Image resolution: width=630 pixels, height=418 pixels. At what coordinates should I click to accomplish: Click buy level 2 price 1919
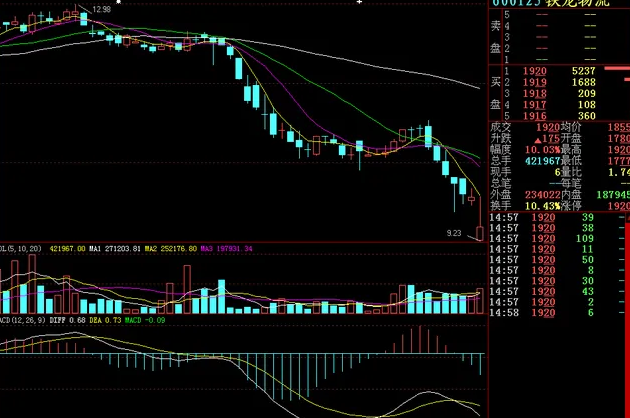coord(535,82)
